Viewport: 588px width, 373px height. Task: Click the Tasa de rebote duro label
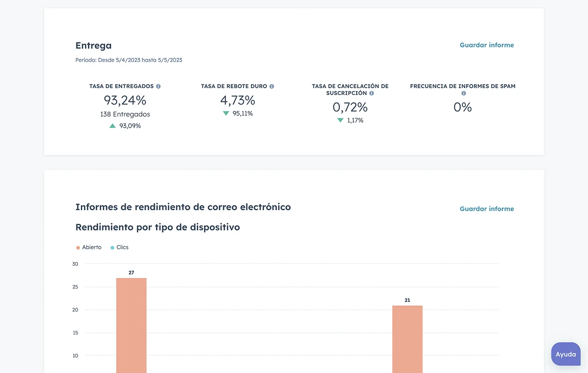click(234, 86)
